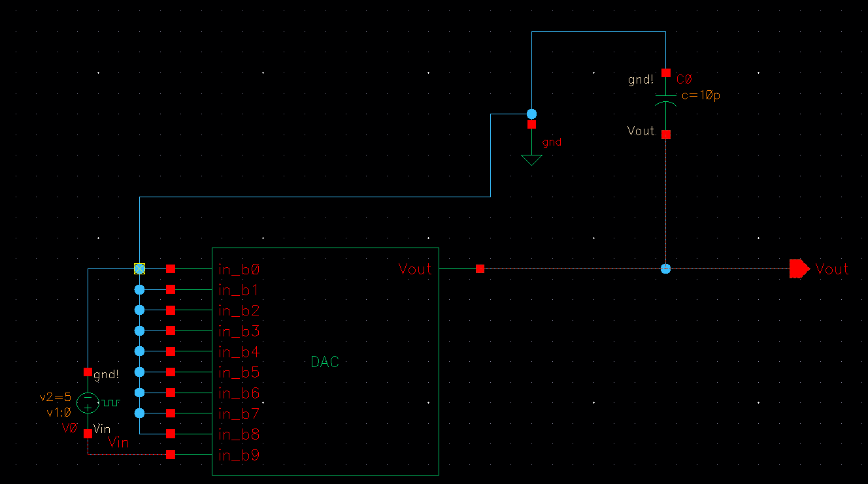Select the in_b5 pin label

coord(239,372)
